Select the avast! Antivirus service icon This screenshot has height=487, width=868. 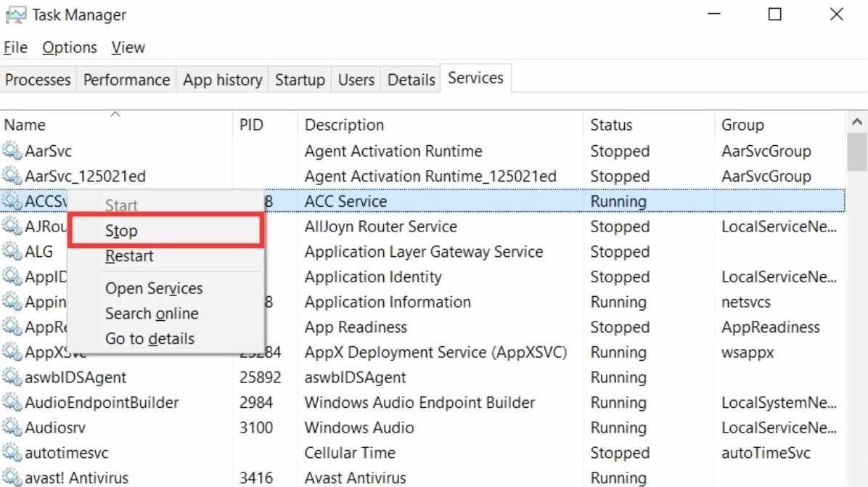12,478
